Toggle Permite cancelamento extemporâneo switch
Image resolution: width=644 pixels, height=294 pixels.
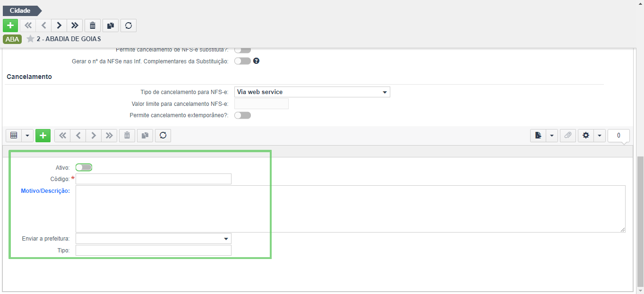pyautogui.click(x=242, y=115)
